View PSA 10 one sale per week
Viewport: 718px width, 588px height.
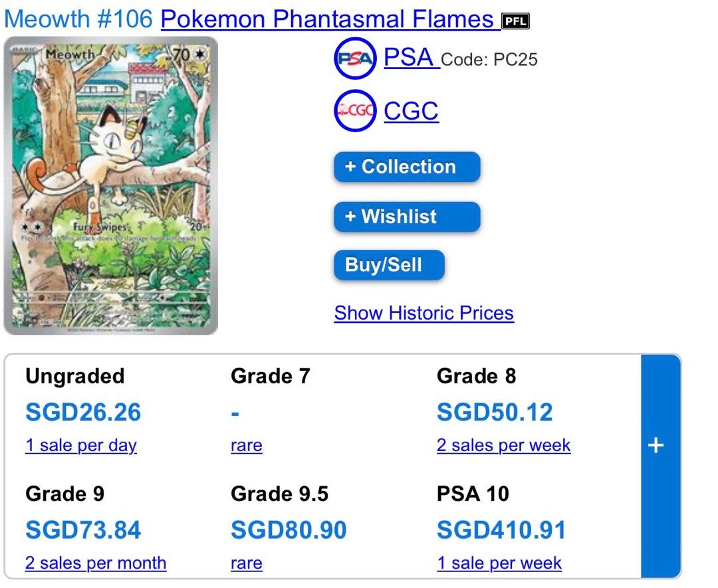coord(499,563)
